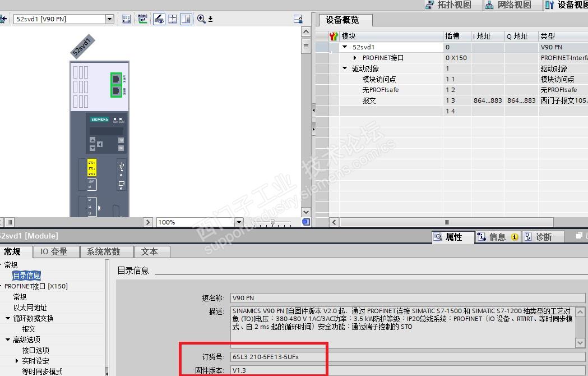Open the 信息 info tab

pos(497,237)
